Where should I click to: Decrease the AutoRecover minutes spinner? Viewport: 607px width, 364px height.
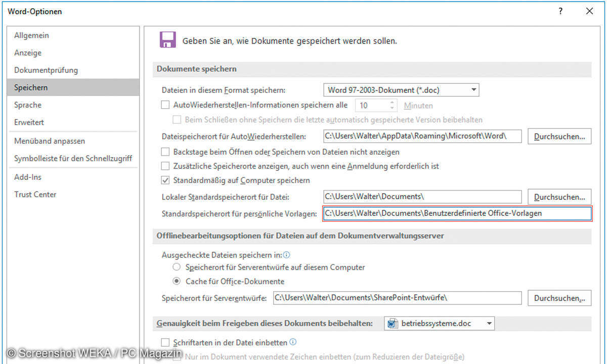[392, 108]
